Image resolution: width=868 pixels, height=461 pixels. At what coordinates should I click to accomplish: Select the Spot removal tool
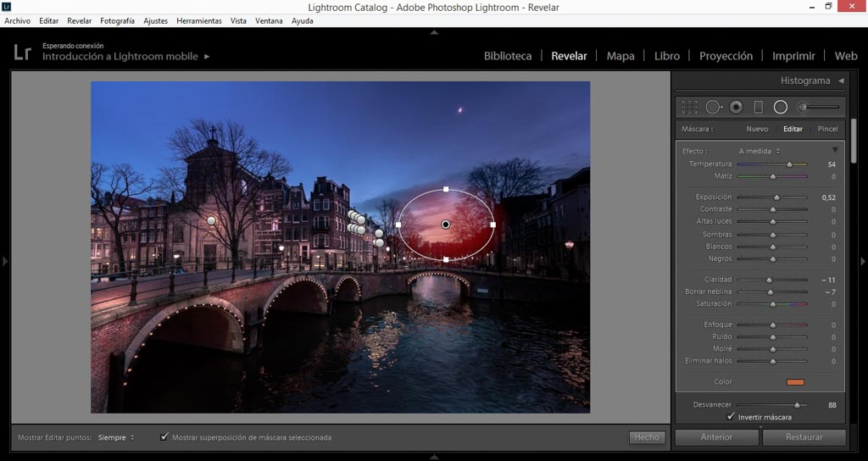coord(714,108)
